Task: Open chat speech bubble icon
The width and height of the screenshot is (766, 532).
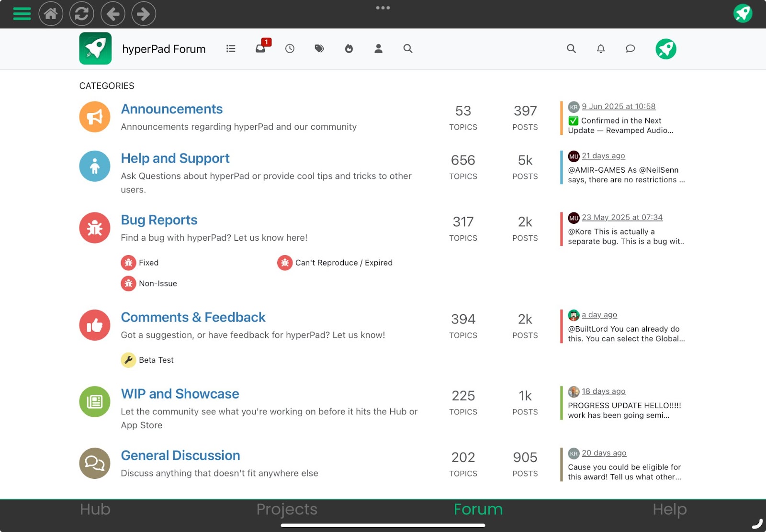Action: tap(631, 48)
